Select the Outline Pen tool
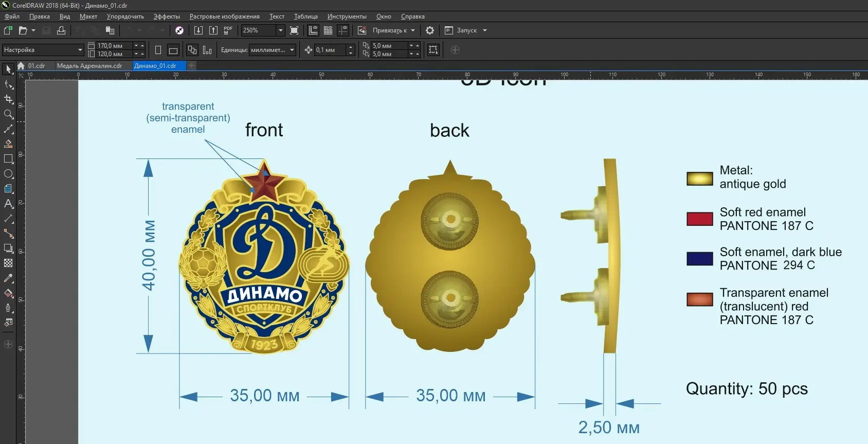The image size is (868, 444). (8, 308)
